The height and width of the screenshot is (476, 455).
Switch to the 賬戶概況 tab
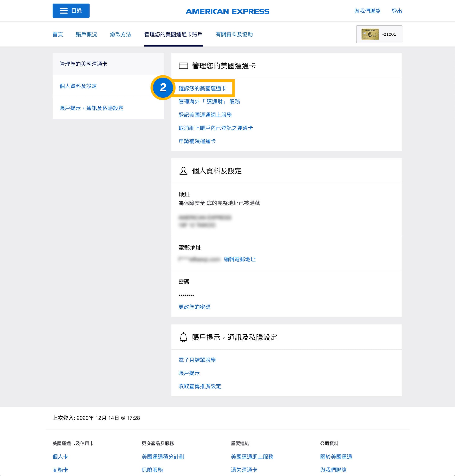[x=86, y=34]
